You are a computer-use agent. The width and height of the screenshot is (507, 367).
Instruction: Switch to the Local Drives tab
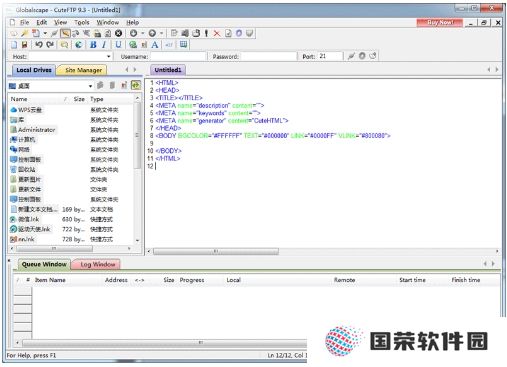click(34, 70)
